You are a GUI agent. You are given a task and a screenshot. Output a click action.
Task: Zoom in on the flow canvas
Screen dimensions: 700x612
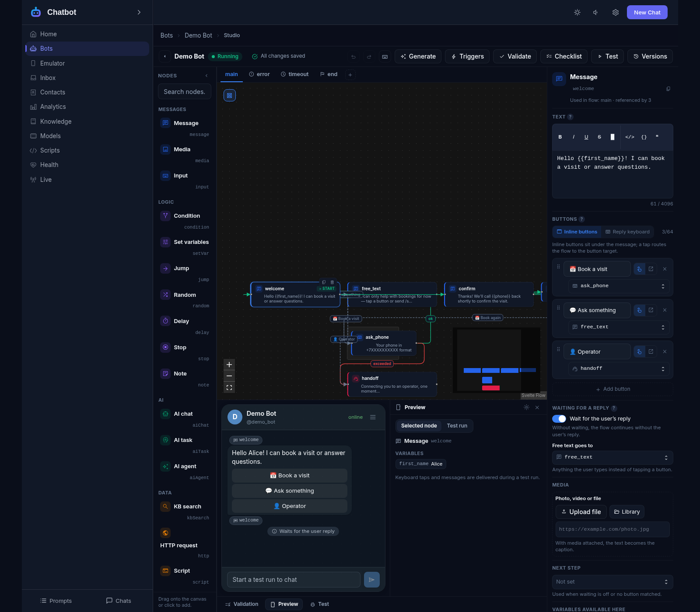tap(229, 365)
